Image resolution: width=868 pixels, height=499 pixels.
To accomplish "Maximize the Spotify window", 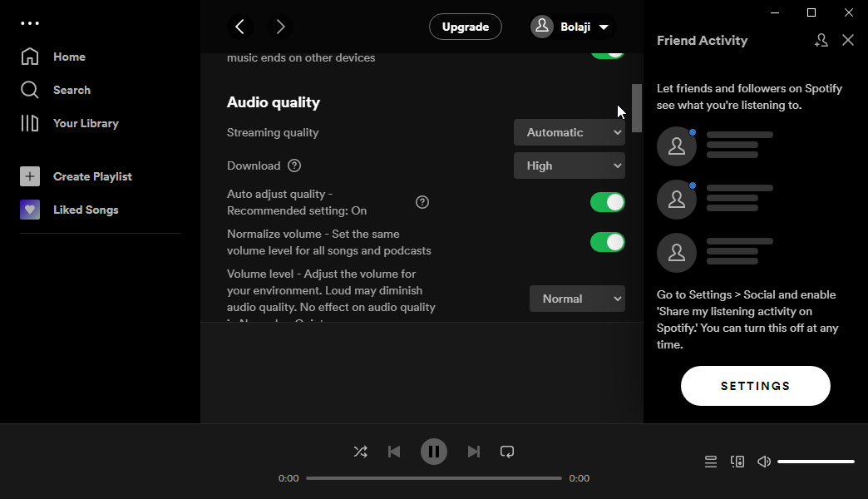I will 811,12.
